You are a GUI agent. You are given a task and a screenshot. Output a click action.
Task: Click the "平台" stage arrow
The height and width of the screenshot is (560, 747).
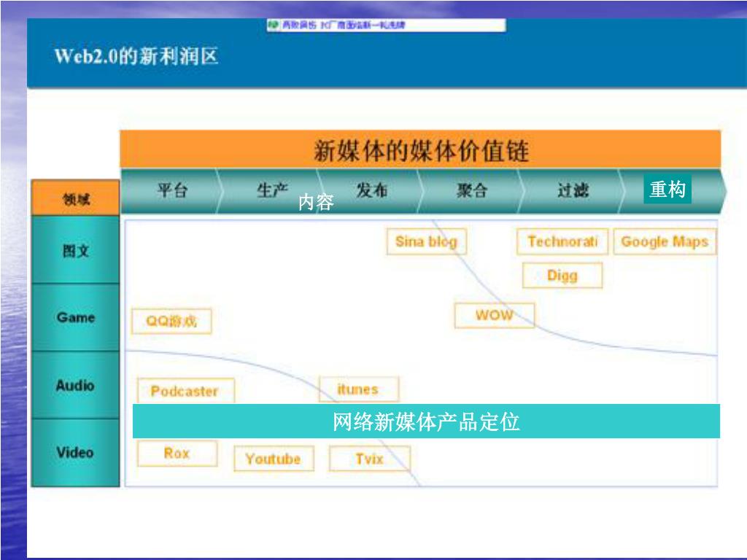(x=171, y=190)
